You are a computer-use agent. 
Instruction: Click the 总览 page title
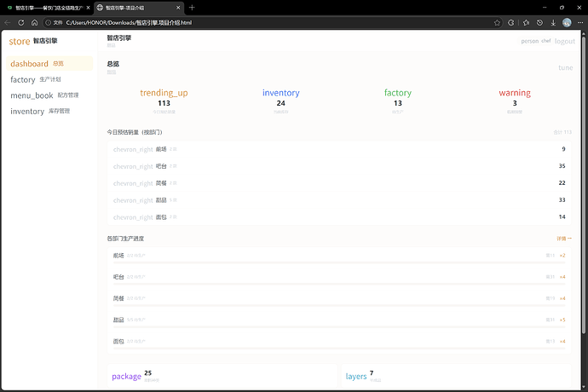point(112,64)
